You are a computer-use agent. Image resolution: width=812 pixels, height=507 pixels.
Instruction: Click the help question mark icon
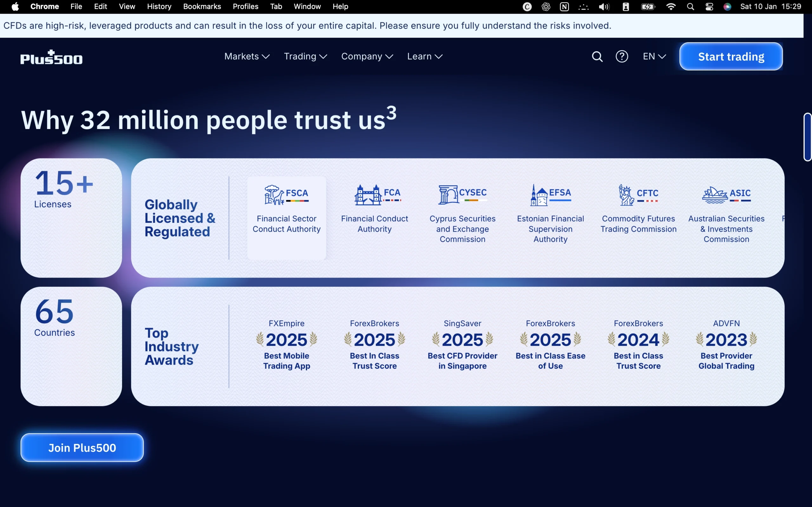622,56
